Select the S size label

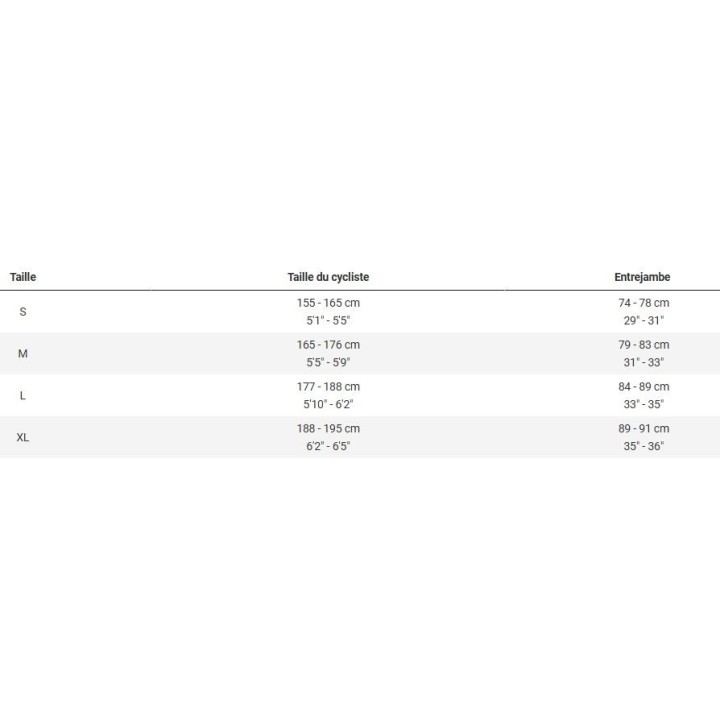coord(23,312)
